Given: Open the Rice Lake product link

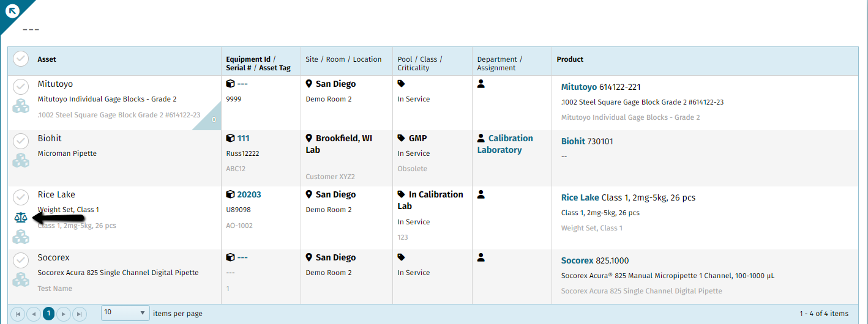Looking at the screenshot, I should click(580, 197).
